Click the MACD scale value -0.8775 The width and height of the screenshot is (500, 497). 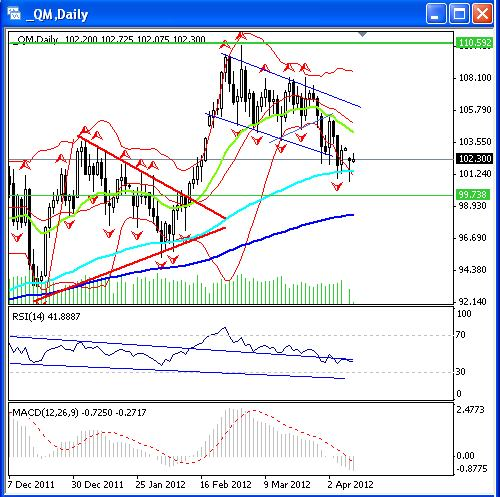[x=472, y=469]
